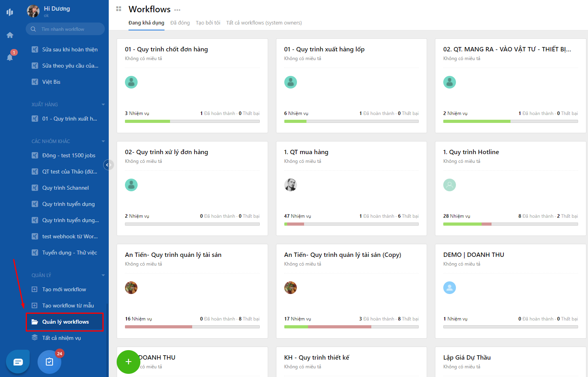This screenshot has height=377, width=588.
Task: Click the green plus button to create workflow
Action: point(128,362)
